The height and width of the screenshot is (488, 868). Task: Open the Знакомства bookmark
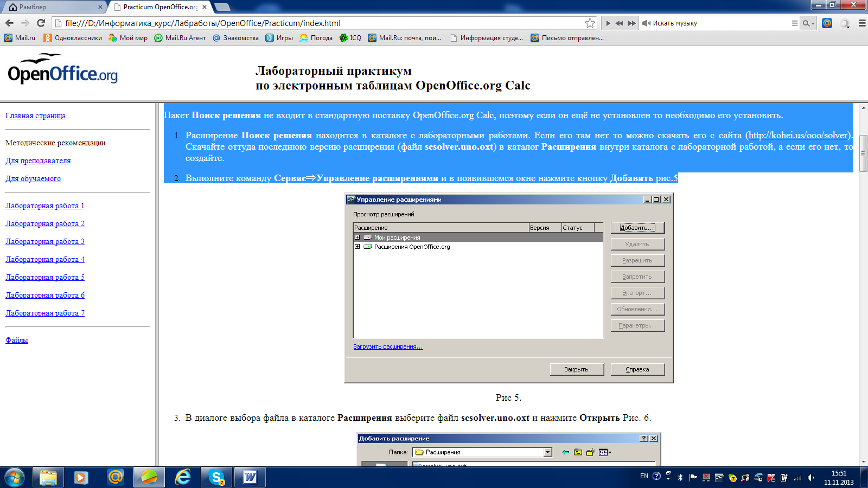pos(236,38)
